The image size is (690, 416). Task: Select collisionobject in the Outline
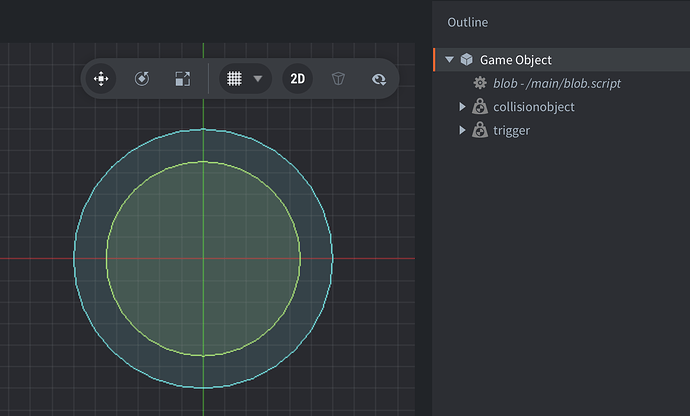point(533,107)
